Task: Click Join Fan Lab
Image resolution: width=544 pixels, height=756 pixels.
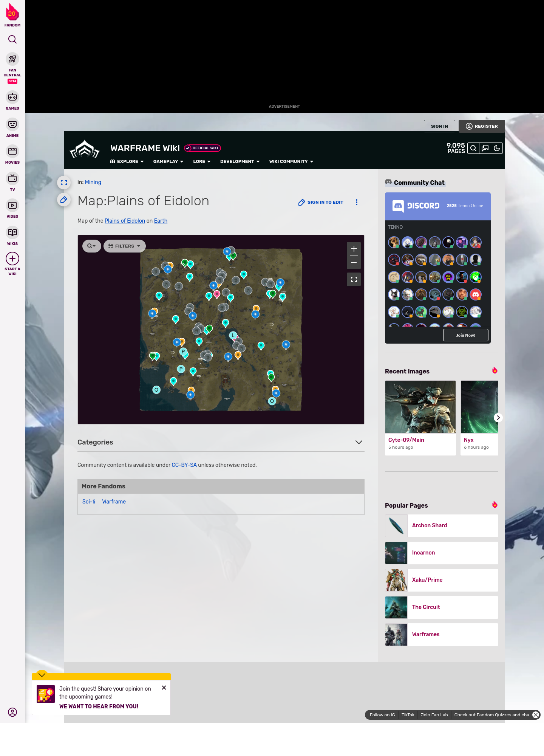Action: click(x=434, y=715)
